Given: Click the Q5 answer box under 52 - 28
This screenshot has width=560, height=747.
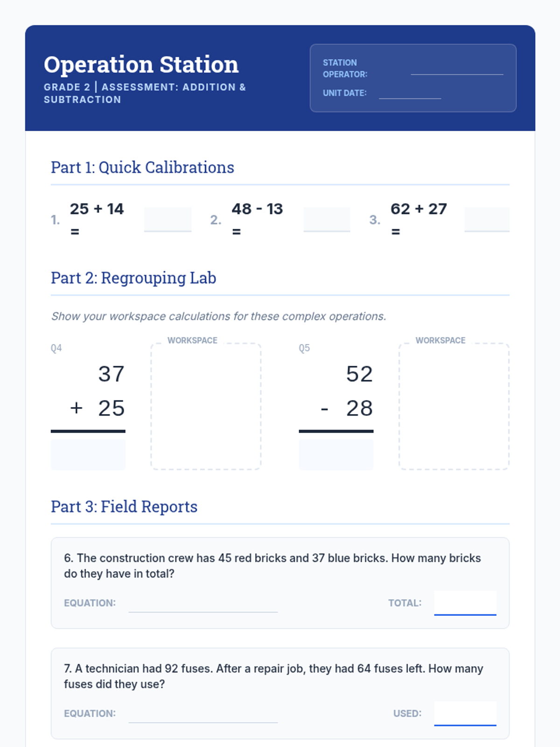Looking at the screenshot, I should (336, 454).
